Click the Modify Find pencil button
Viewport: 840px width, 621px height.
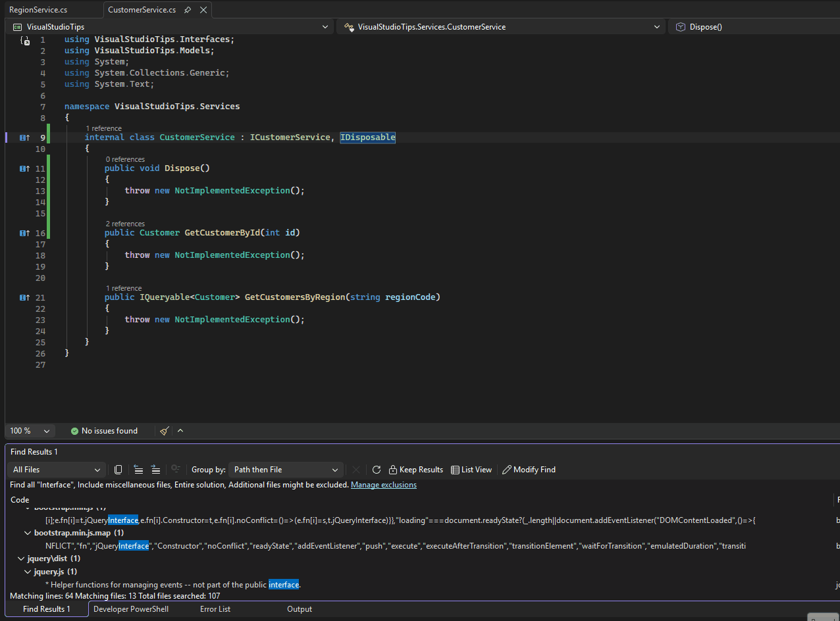pyautogui.click(x=529, y=470)
